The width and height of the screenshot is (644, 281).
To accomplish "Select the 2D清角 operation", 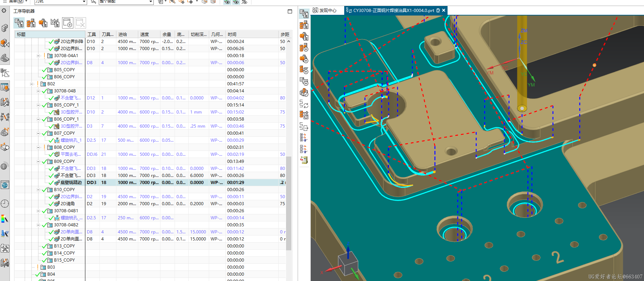I will 67,204.
